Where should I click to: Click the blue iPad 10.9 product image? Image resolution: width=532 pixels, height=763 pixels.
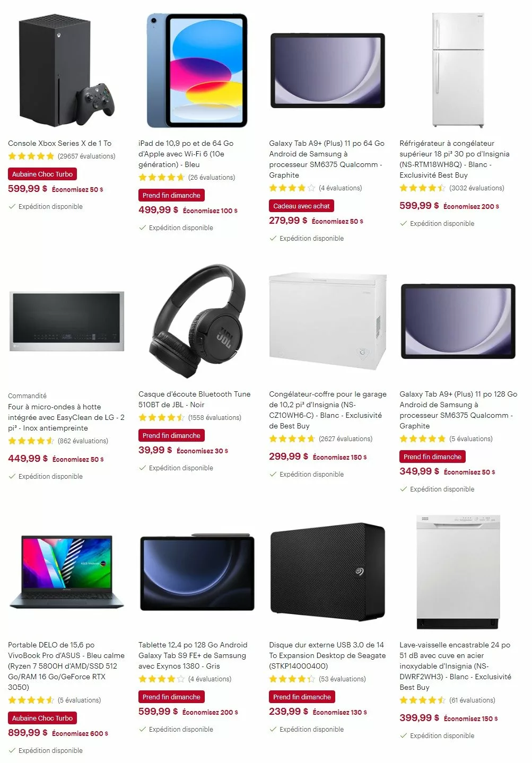[x=197, y=71]
